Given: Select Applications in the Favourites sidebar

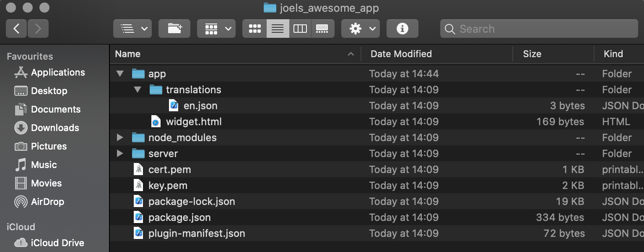Looking at the screenshot, I should pos(57,72).
